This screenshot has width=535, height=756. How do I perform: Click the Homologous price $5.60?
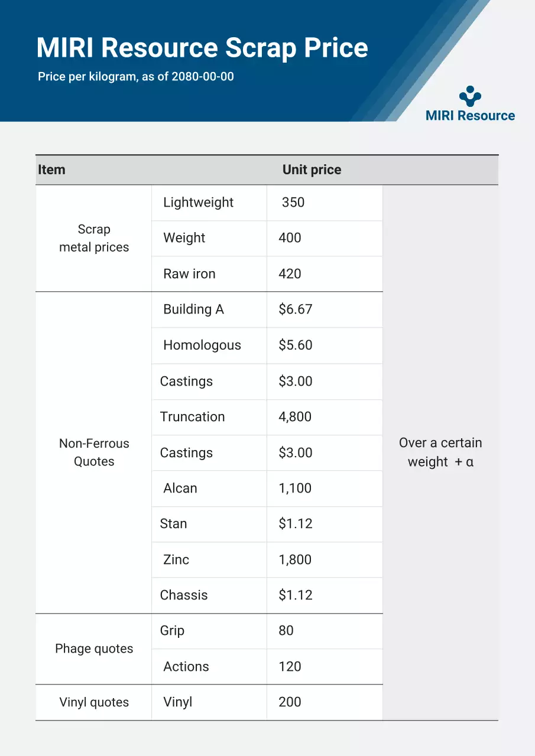[x=296, y=346]
